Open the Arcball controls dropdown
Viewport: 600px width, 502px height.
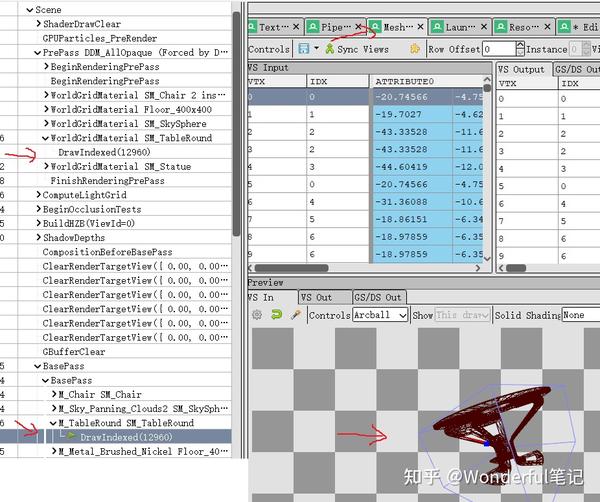[380, 315]
